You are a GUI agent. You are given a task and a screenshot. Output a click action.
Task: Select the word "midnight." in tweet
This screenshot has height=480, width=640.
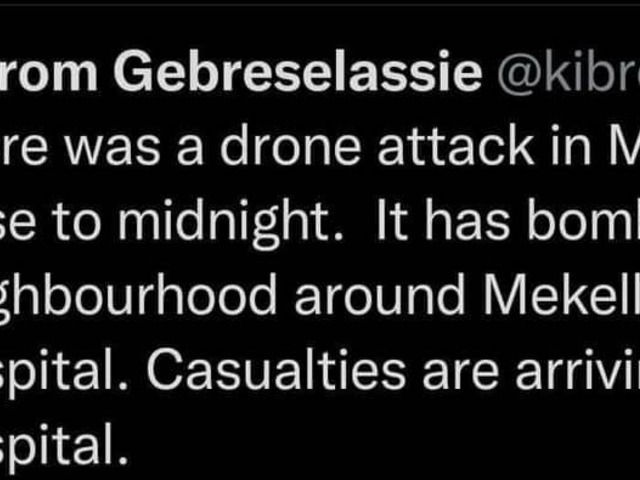point(231,222)
